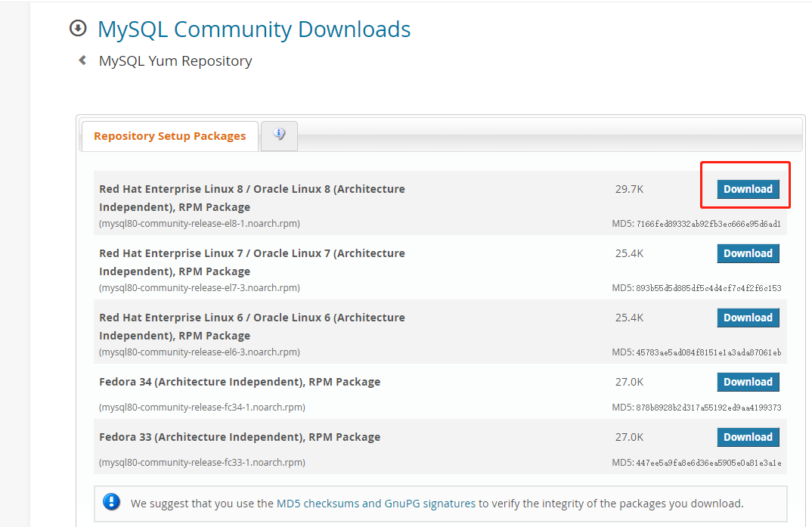Click the Red Hat Enterprise Linux 7 package name
The height and width of the screenshot is (527, 812).
pyautogui.click(x=253, y=262)
